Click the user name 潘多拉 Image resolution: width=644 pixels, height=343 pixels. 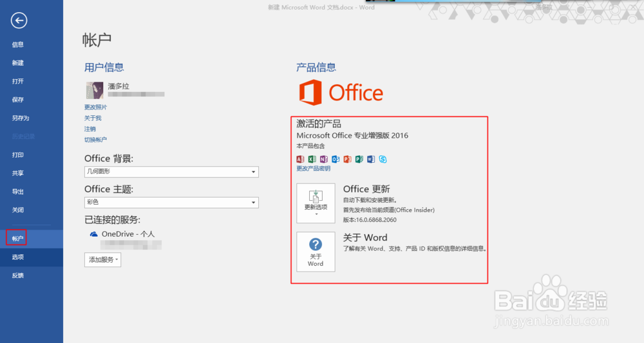tap(118, 86)
